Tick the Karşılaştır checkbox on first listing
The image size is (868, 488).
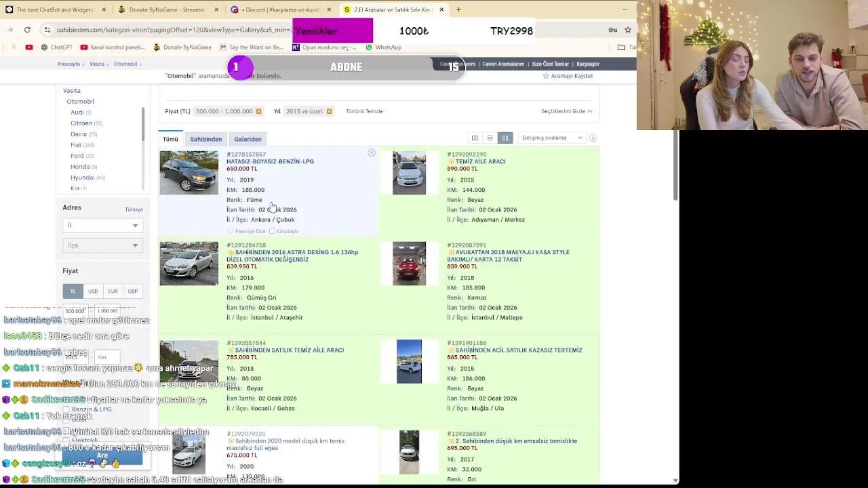click(272, 231)
